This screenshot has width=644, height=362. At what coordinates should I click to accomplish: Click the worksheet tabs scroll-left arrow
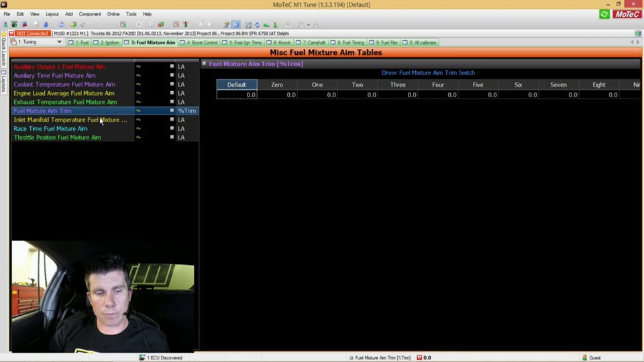tap(632, 42)
